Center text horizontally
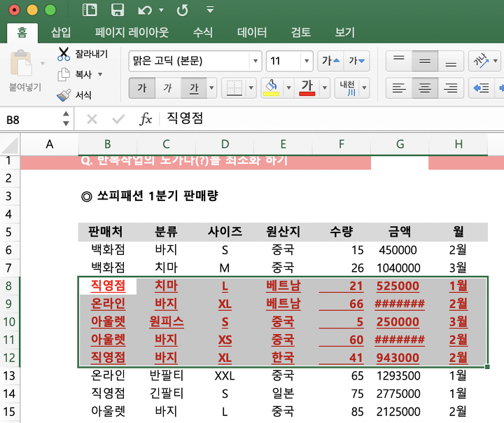The image size is (504, 423). (x=425, y=88)
